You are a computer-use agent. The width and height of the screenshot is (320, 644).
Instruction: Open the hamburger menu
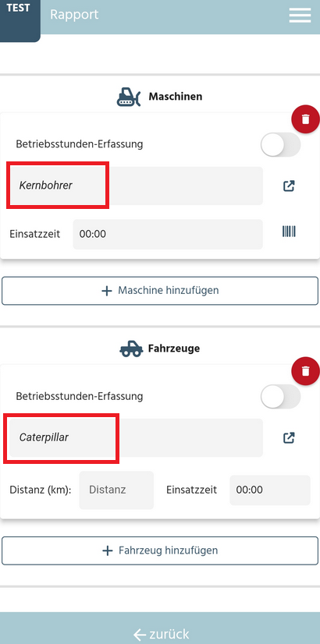tap(300, 15)
